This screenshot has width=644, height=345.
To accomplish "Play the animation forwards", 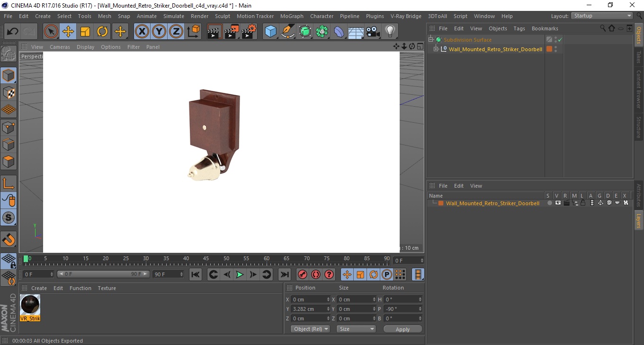I will pos(240,274).
